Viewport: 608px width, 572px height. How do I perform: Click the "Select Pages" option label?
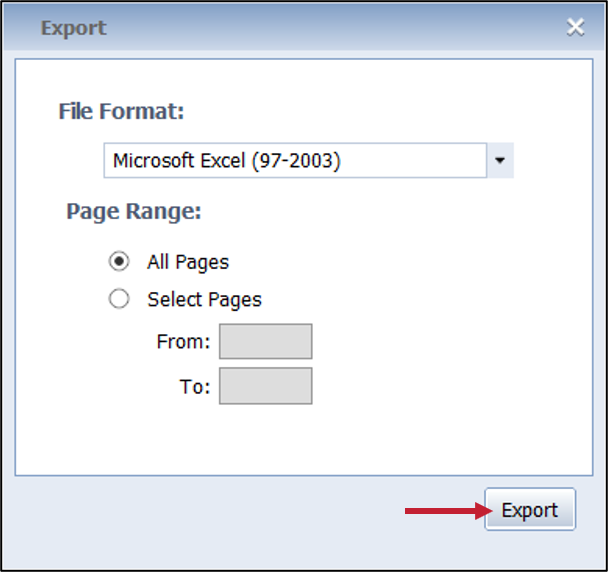pyautogui.click(x=204, y=299)
